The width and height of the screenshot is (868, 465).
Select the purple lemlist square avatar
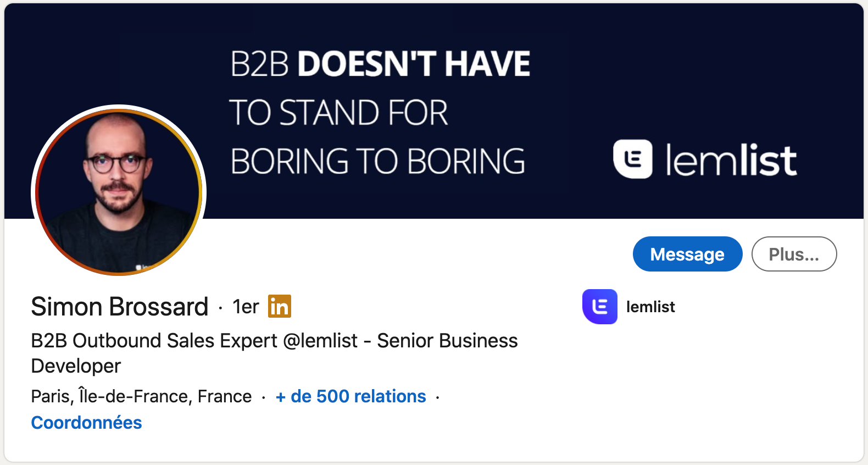pos(600,307)
